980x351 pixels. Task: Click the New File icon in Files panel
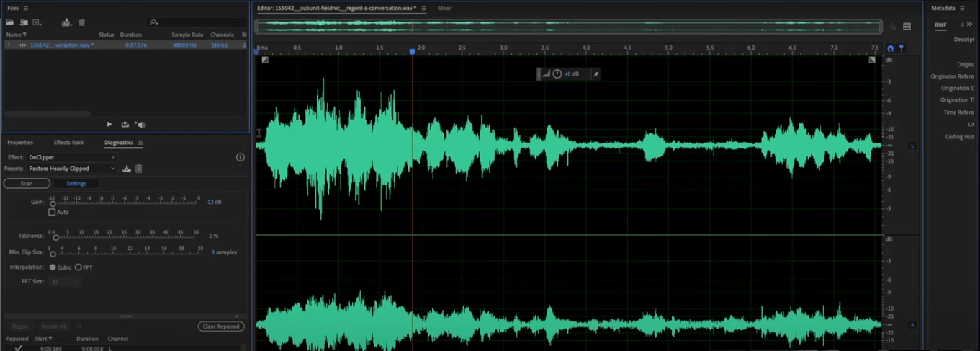point(37,23)
